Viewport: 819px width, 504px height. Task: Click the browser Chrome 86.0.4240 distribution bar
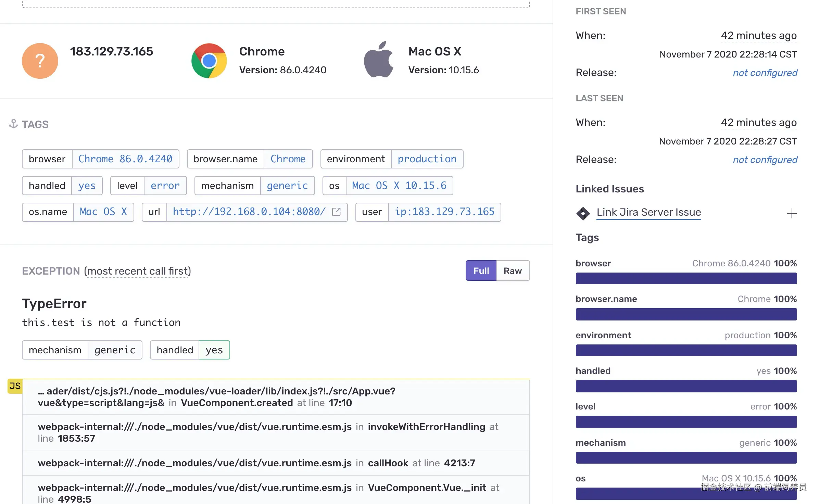(686, 278)
